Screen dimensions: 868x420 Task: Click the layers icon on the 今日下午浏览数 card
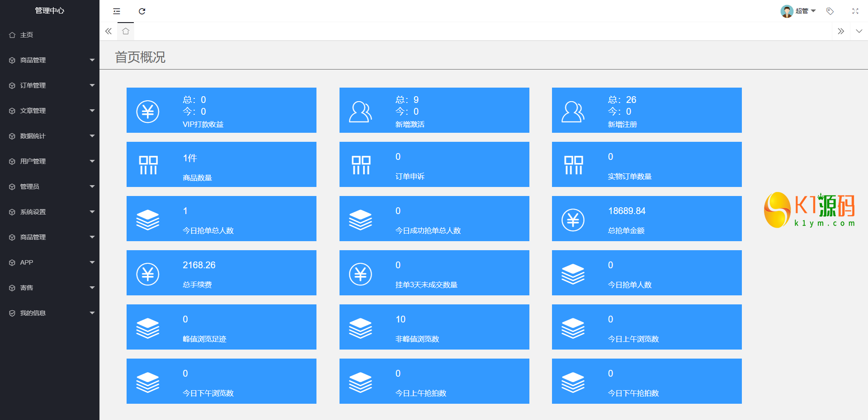pos(148,383)
